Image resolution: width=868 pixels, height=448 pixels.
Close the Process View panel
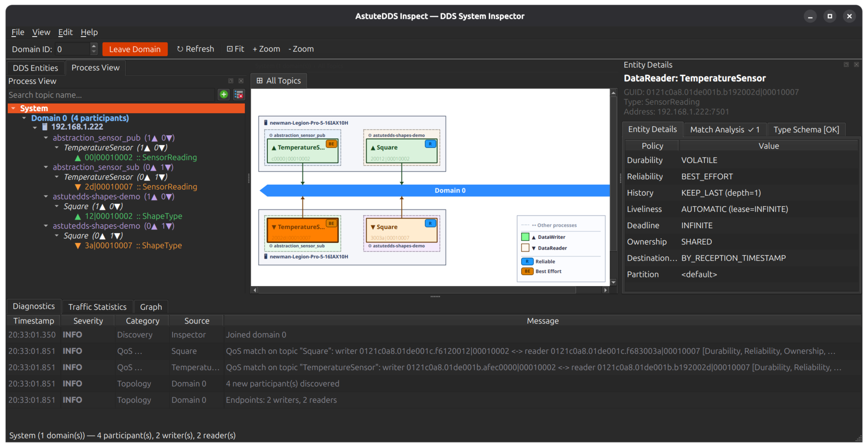[x=241, y=81]
